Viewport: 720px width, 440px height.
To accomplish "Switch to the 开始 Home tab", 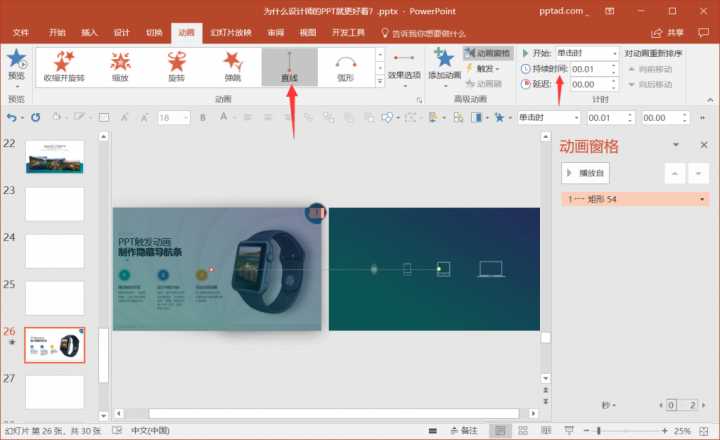I will coord(57,33).
